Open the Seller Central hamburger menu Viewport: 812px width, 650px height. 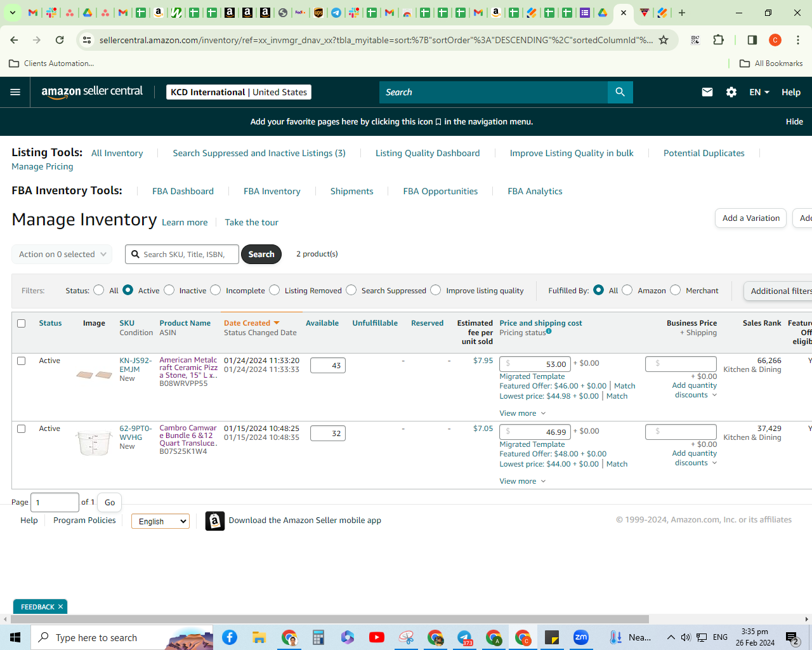(15, 92)
